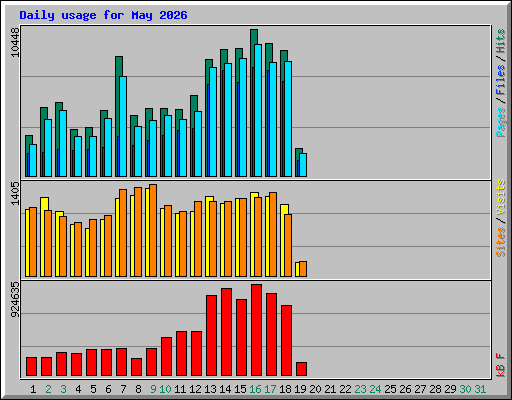
Task: Select the bottom chart axis value 924635
Action: [15, 299]
